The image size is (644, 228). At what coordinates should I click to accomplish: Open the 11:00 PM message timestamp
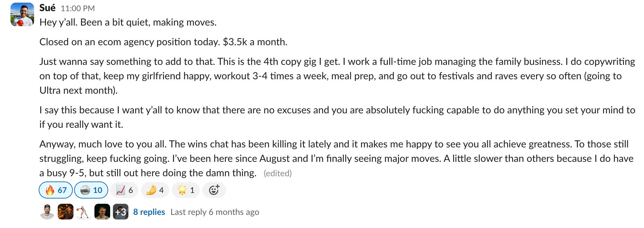click(x=77, y=8)
